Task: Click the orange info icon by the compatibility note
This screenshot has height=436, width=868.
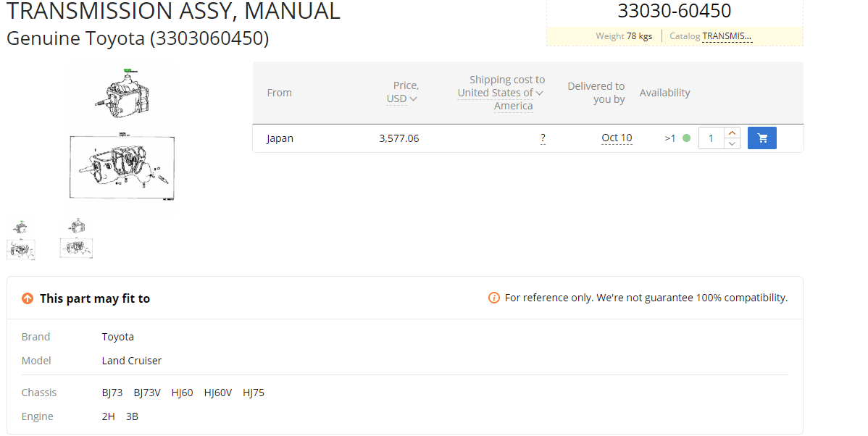Action: [494, 298]
